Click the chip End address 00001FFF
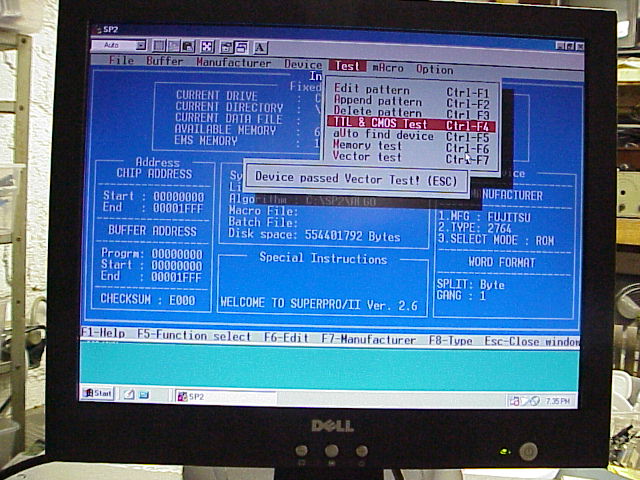The image size is (640, 480). 178,209
